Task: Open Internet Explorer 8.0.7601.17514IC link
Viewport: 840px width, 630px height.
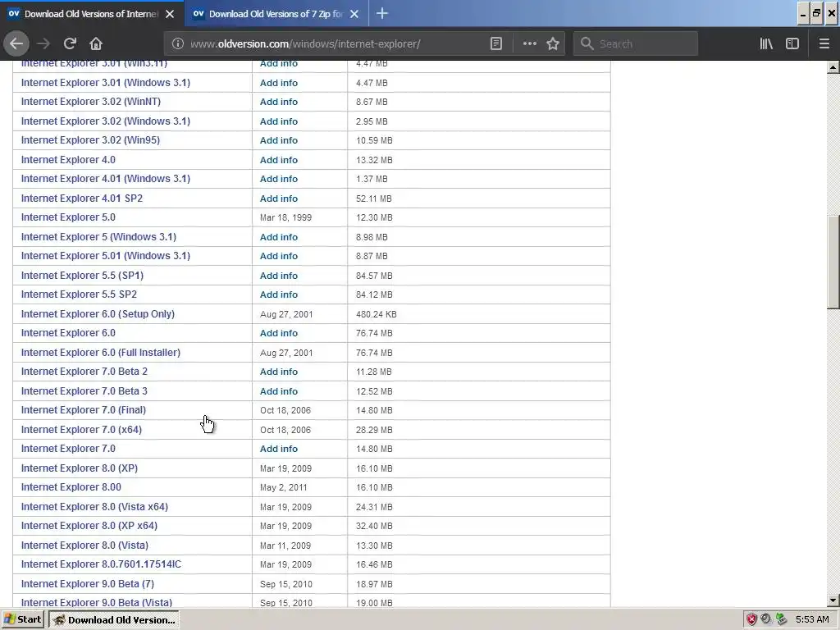Action: tap(101, 564)
